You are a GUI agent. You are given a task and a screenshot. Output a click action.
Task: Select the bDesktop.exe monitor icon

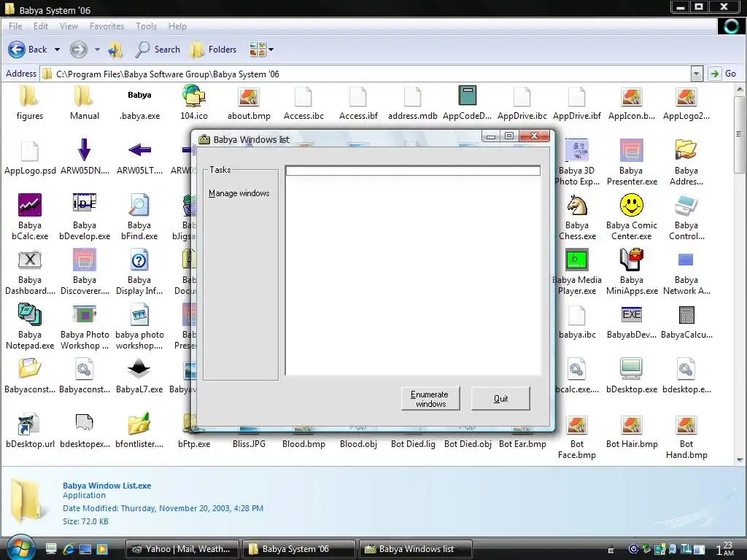pyautogui.click(x=632, y=369)
